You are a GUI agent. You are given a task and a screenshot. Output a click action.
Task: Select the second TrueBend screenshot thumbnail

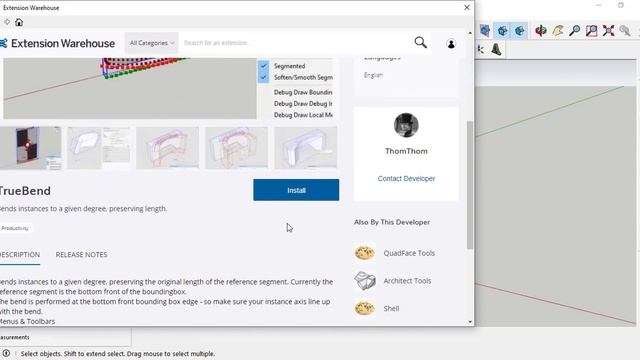pyautogui.click(x=99, y=148)
